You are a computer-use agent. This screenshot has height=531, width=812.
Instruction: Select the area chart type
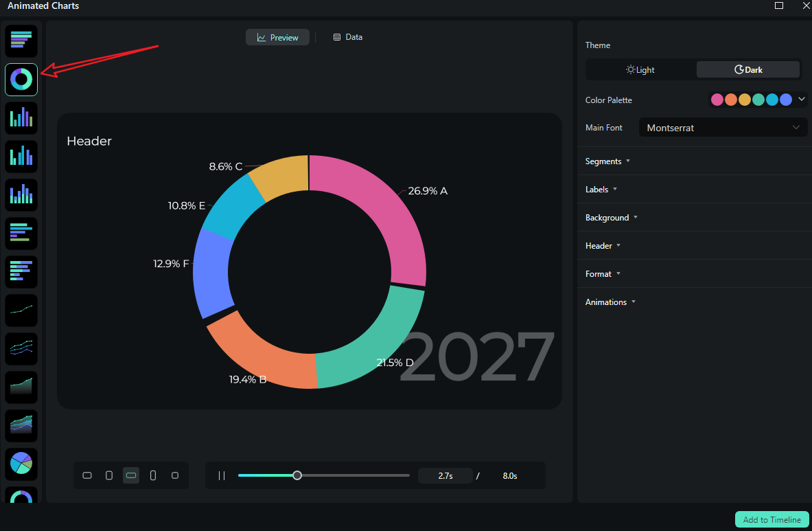click(x=21, y=387)
